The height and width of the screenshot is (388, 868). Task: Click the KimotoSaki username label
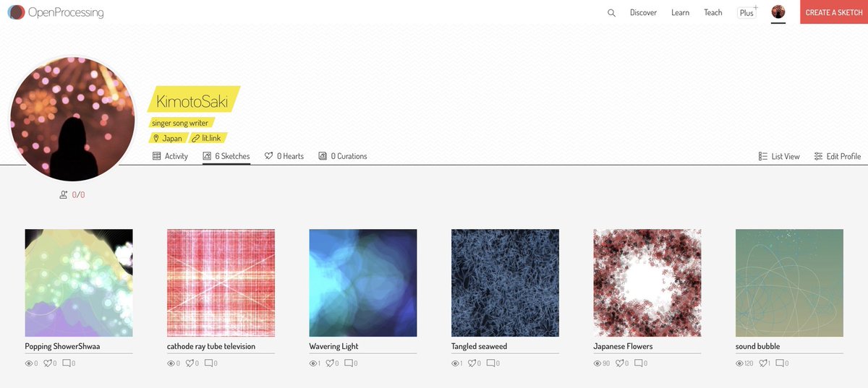(192, 100)
